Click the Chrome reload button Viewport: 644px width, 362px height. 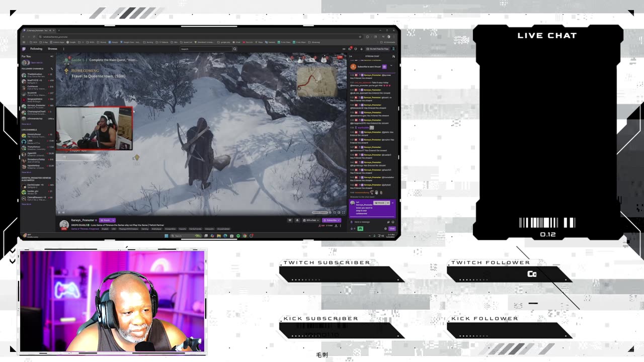coord(34,37)
